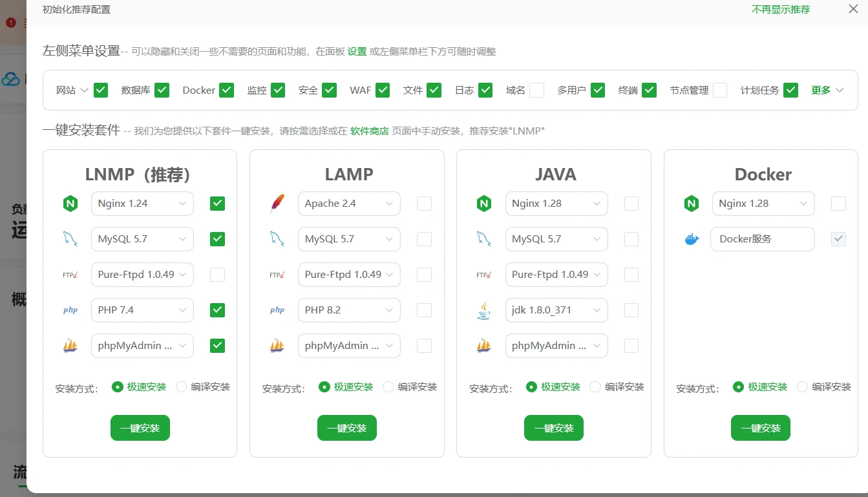Click the FTP icon in LNMP panel
The height and width of the screenshot is (497, 868).
[70, 275]
